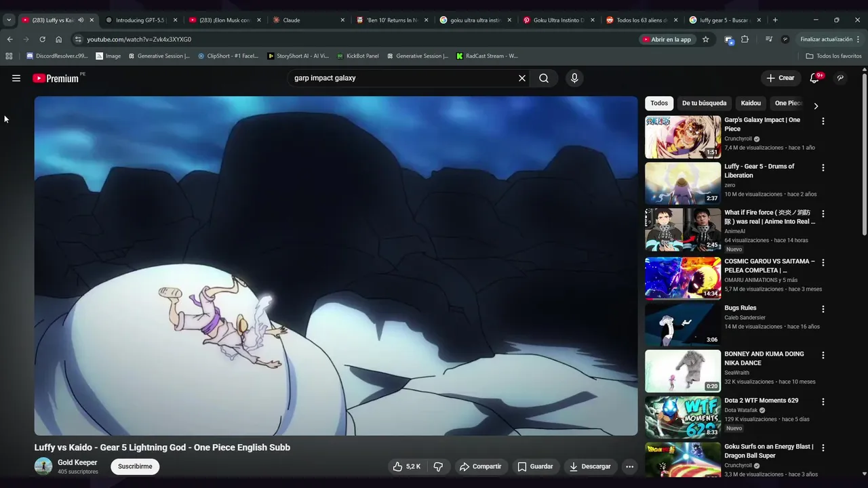Open ClipShort bookmark in bookmarks bar
The width and height of the screenshot is (868, 488).
click(x=228, y=56)
